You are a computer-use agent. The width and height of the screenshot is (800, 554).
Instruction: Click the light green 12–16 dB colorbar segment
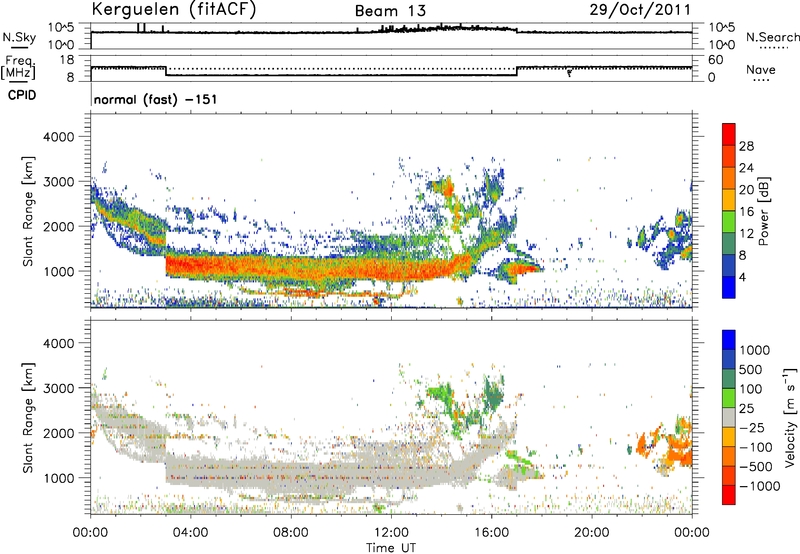tap(729, 222)
